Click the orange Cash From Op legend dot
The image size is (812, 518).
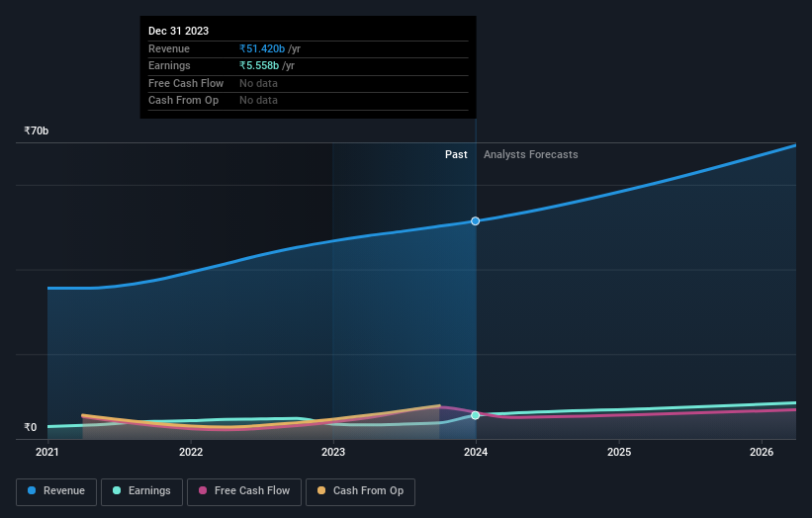coord(321,490)
